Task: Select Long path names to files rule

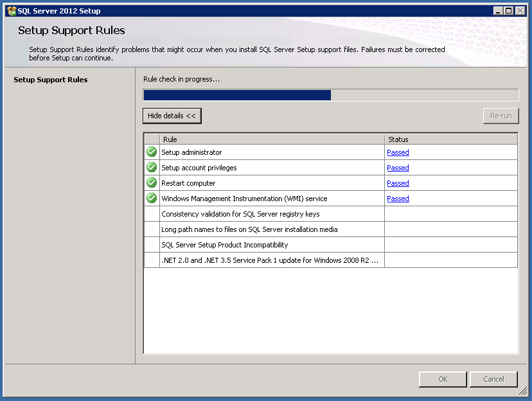Action: 249,229
